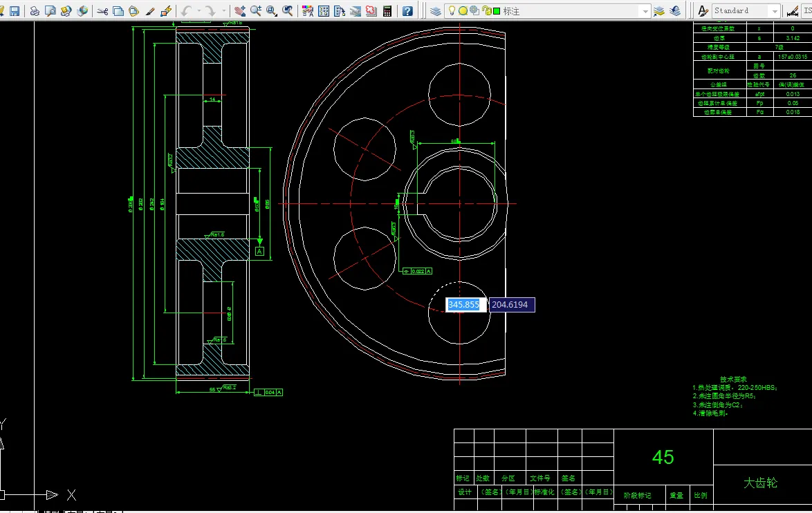Redo the last undone action
The width and height of the screenshot is (812, 513).
click(210, 11)
